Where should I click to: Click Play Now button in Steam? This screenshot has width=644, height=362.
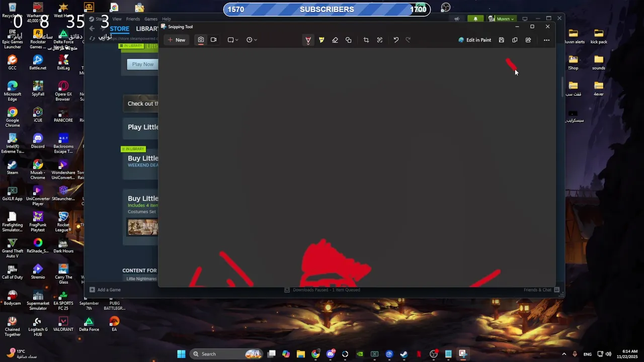point(143,64)
